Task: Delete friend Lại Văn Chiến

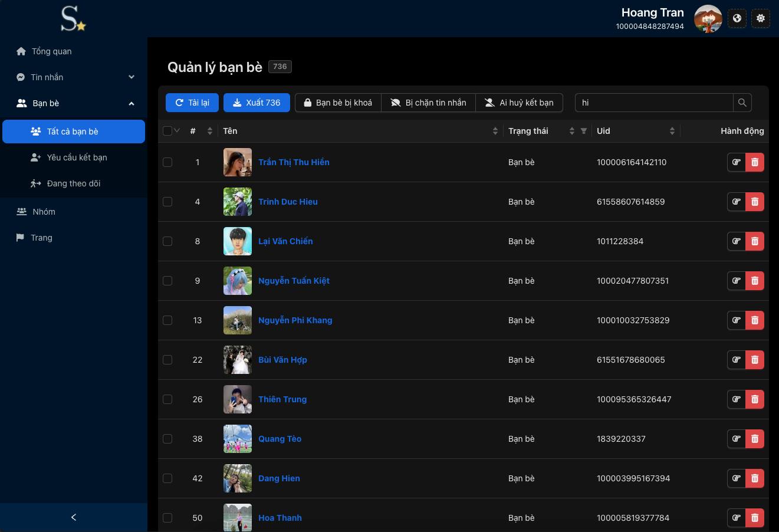Action: (755, 241)
